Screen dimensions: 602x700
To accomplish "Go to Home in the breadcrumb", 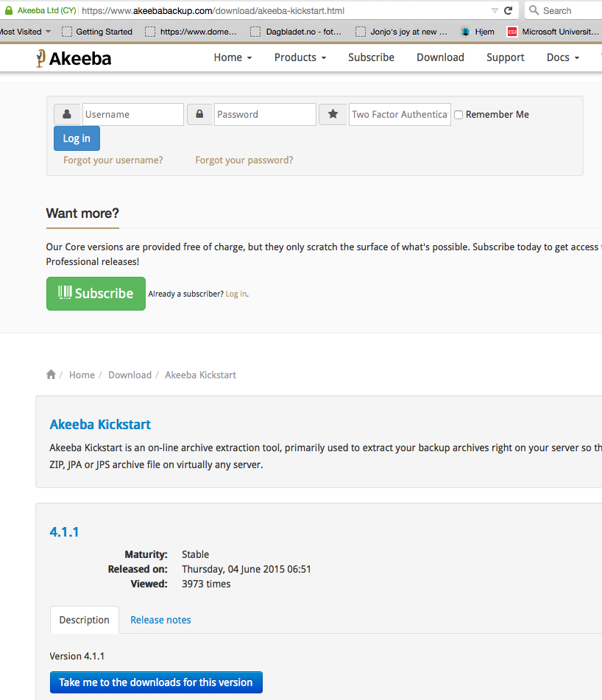I will click(82, 375).
